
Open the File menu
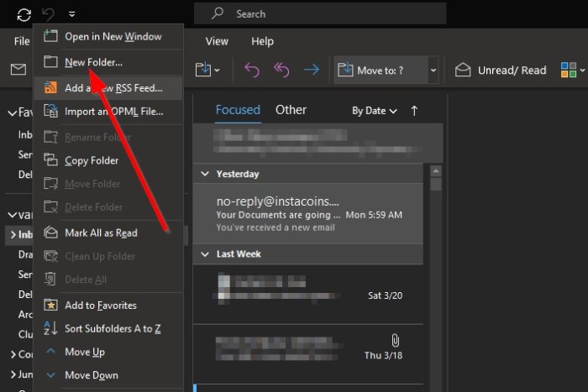[22, 41]
